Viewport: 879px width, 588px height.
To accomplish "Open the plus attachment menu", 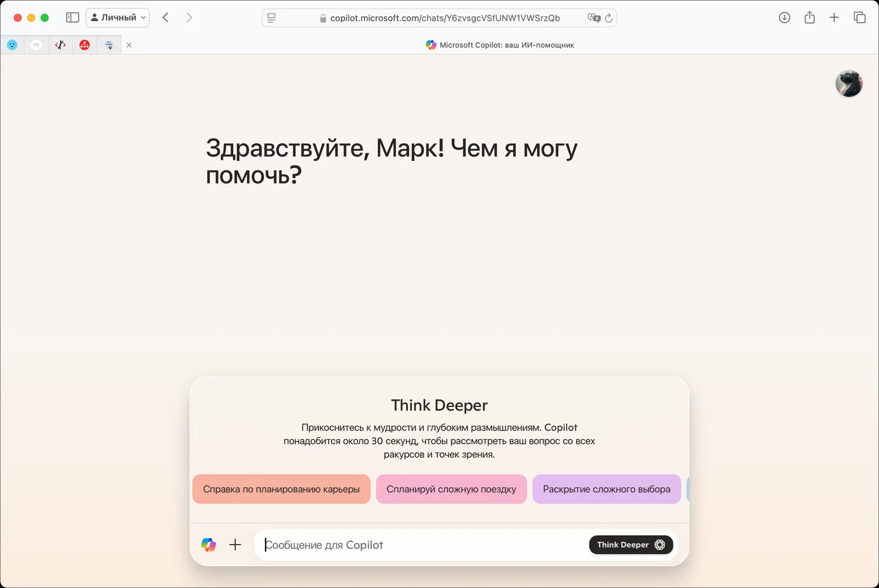I will pos(235,545).
